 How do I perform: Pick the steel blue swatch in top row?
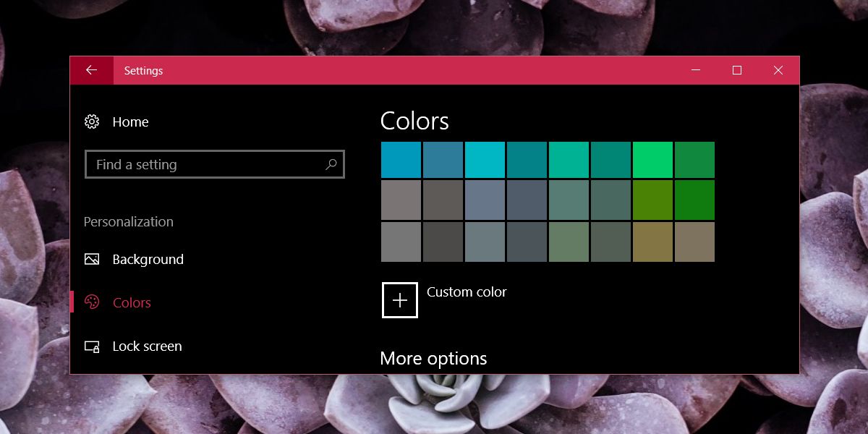pyautogui.click(x=443, y=160)
